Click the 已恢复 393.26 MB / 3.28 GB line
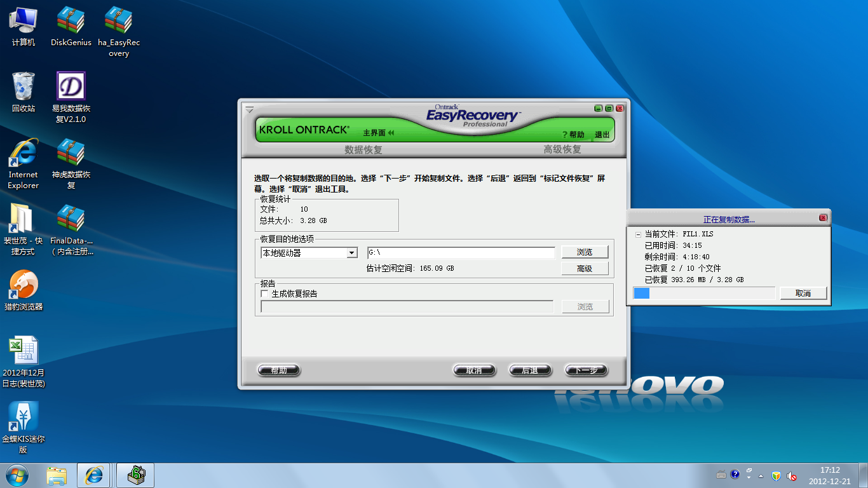868x488 pixels. point(694,280)
